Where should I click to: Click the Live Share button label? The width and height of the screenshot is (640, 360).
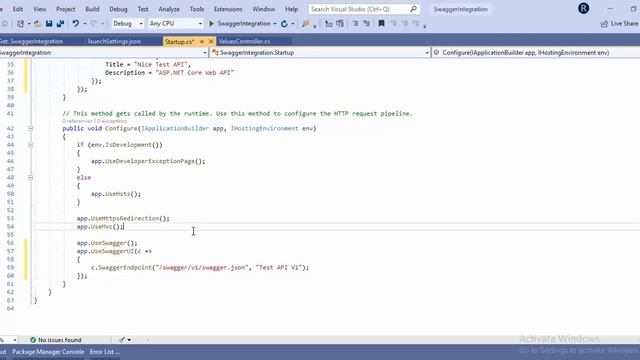pos(624,24)
